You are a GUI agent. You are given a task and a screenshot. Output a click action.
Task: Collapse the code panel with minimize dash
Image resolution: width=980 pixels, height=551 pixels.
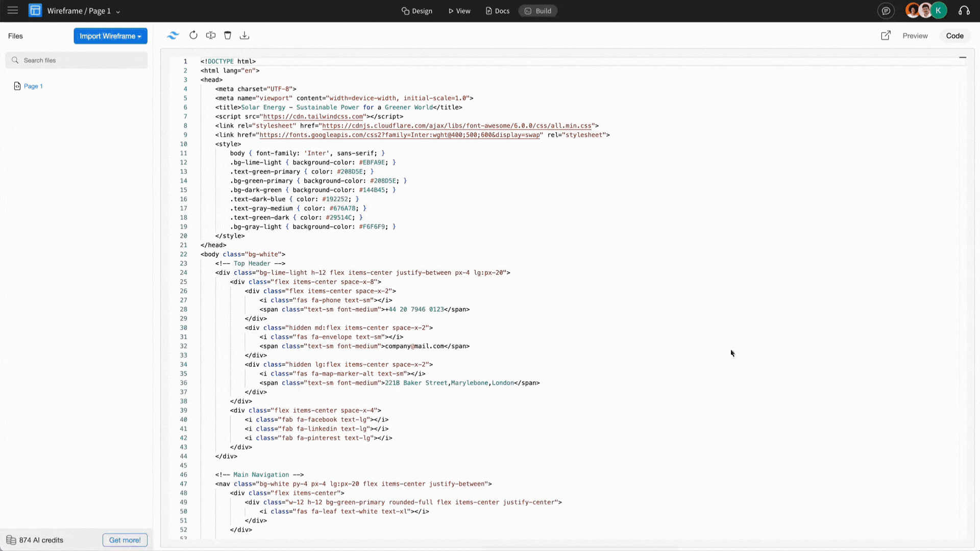tap(963, 58)
